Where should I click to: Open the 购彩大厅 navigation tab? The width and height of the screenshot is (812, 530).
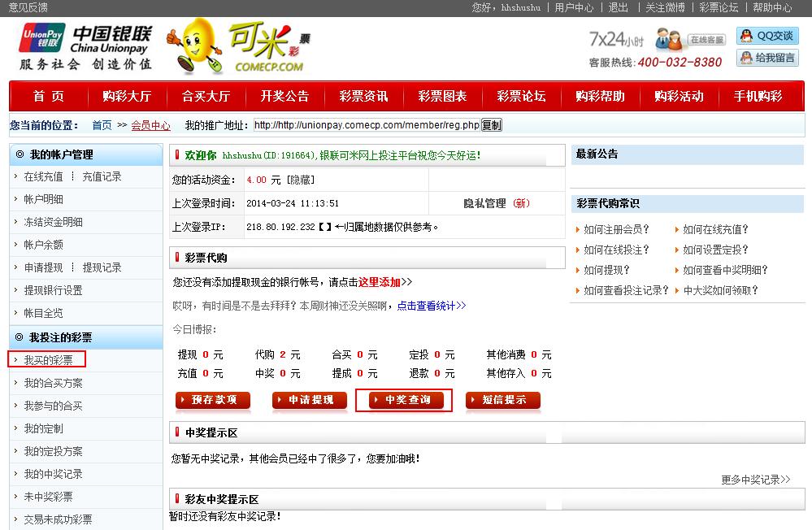127,96
